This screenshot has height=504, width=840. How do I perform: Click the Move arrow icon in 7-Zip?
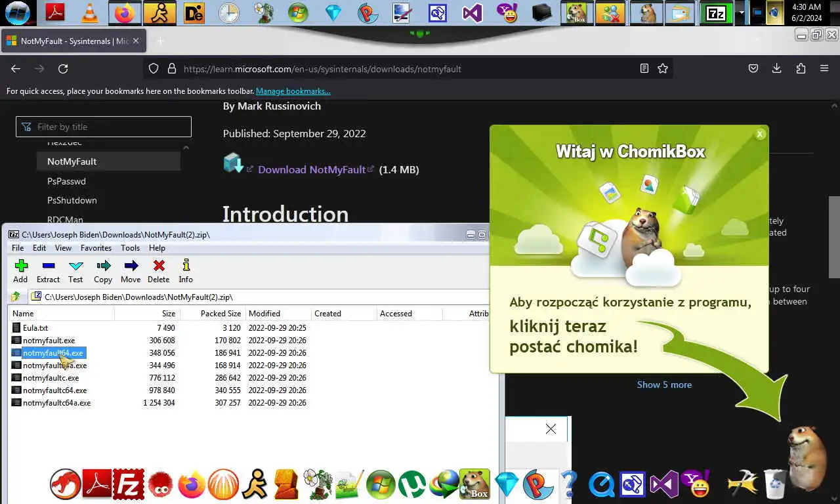tap(131, 270)
